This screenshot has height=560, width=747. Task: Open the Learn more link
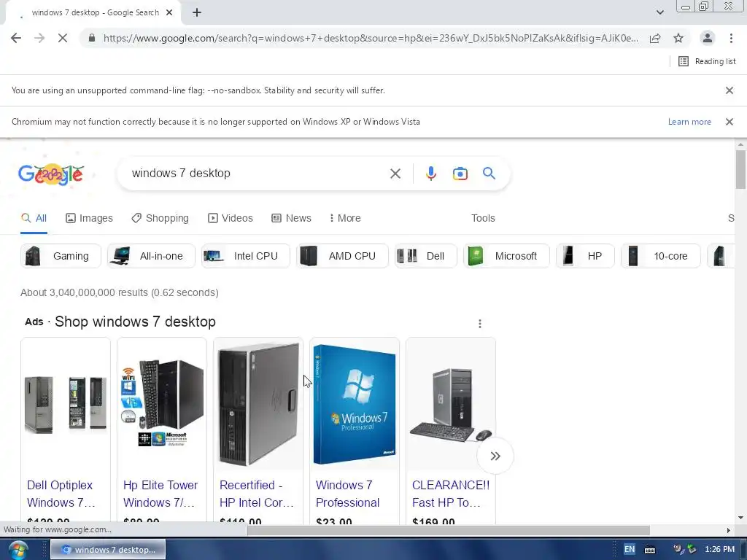tap(689, 122)
